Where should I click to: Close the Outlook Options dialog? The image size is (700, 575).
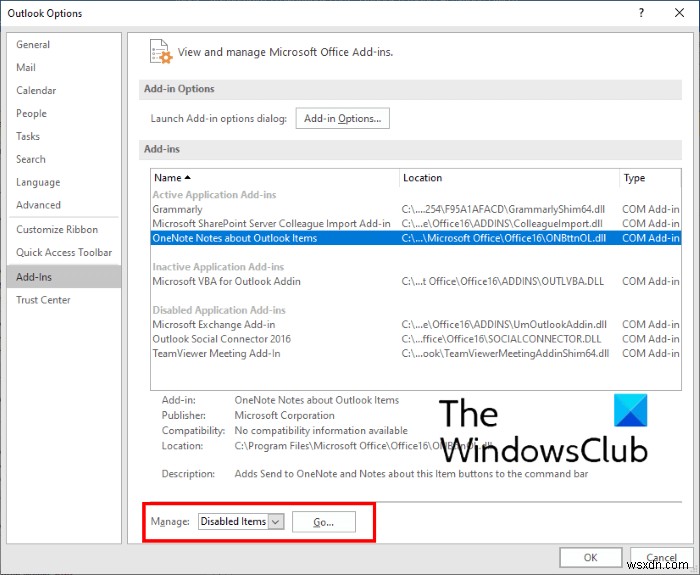[679, 13]
